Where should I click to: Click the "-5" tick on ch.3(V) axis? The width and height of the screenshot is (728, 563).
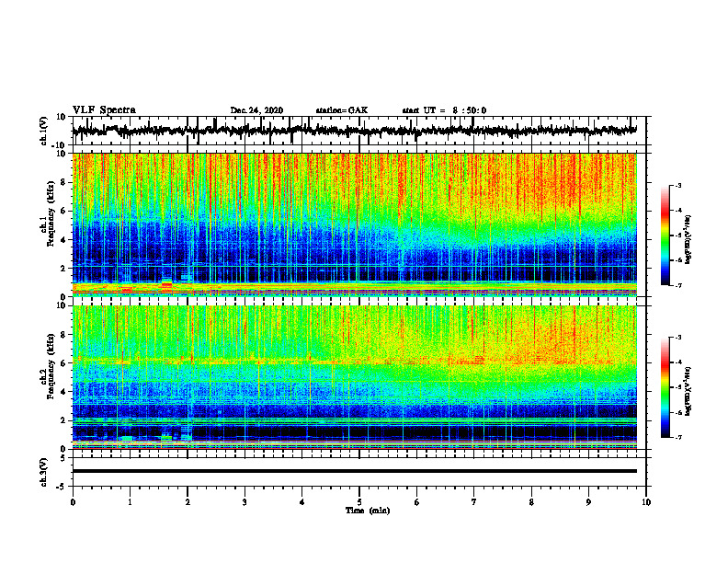63,487
